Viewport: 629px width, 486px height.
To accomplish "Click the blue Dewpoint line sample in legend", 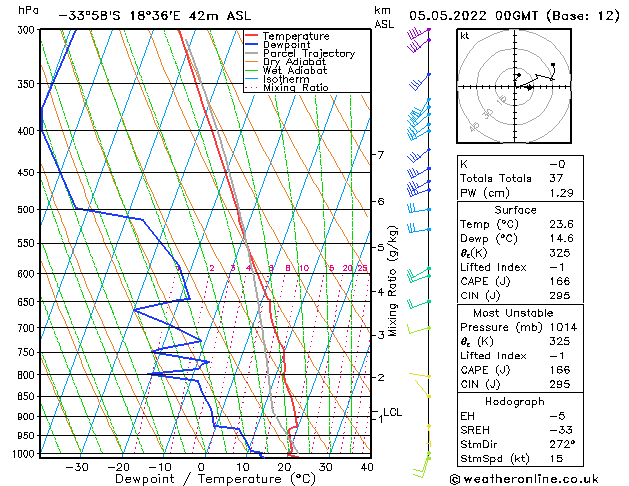I will [x=251, y=45].
